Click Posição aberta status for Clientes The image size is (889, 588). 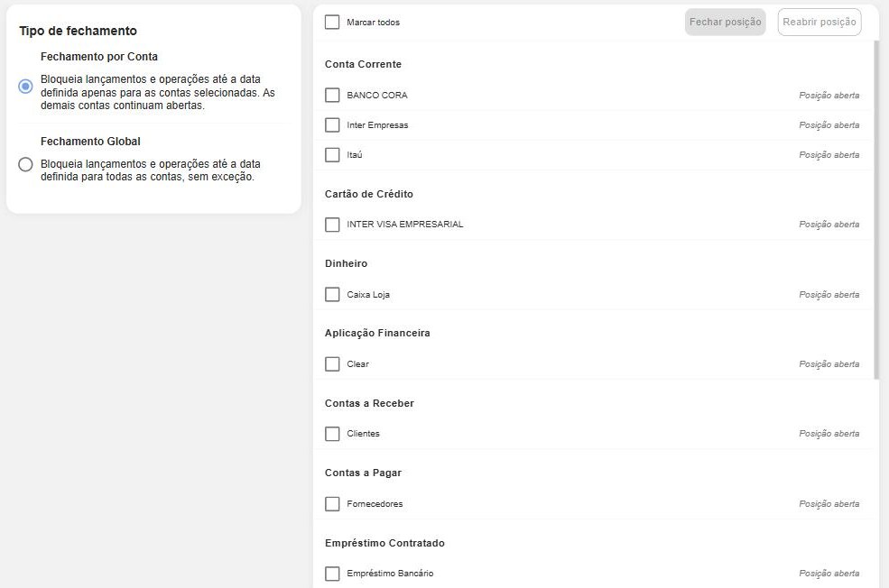click(x=829, y=434)
